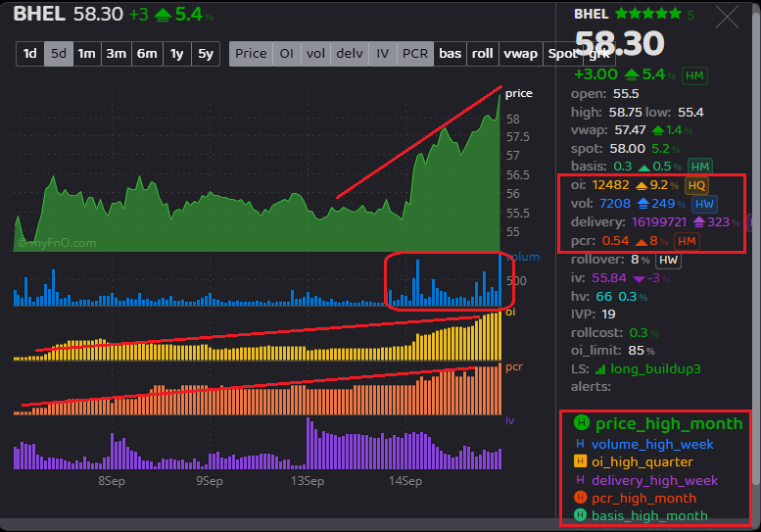Switch chart range to 1y
The image size is (761, 532).
tap(177, 53)
